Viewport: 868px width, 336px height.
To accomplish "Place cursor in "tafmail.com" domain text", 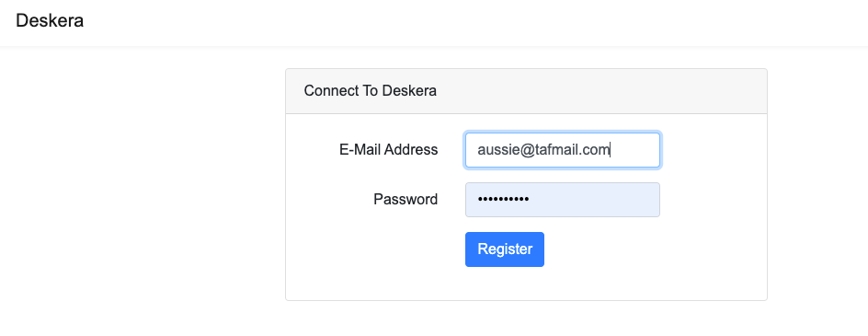I will pos(573,150).
